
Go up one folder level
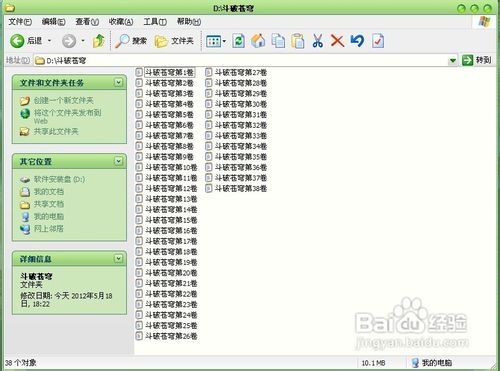[x=99, y=41]
